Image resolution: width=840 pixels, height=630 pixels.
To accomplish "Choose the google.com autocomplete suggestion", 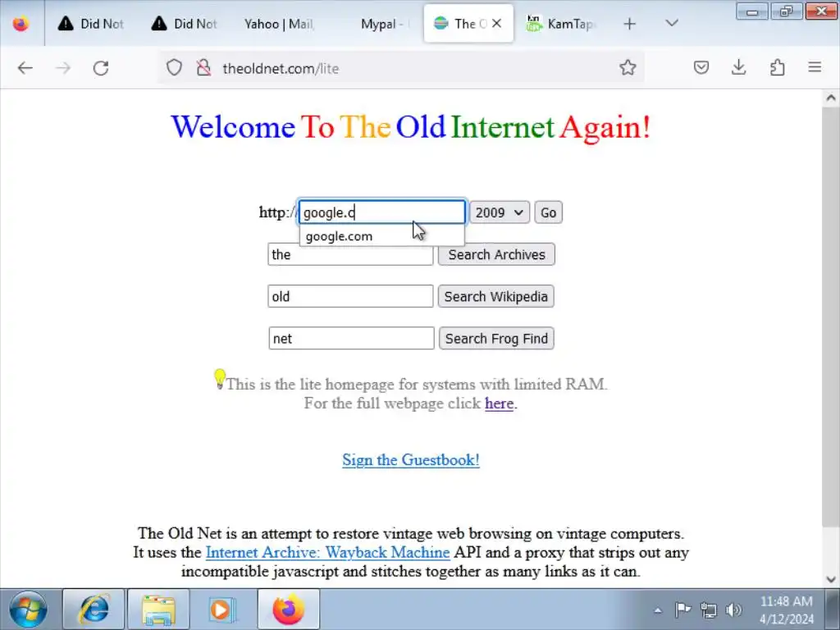I will [x=382, y=236].
